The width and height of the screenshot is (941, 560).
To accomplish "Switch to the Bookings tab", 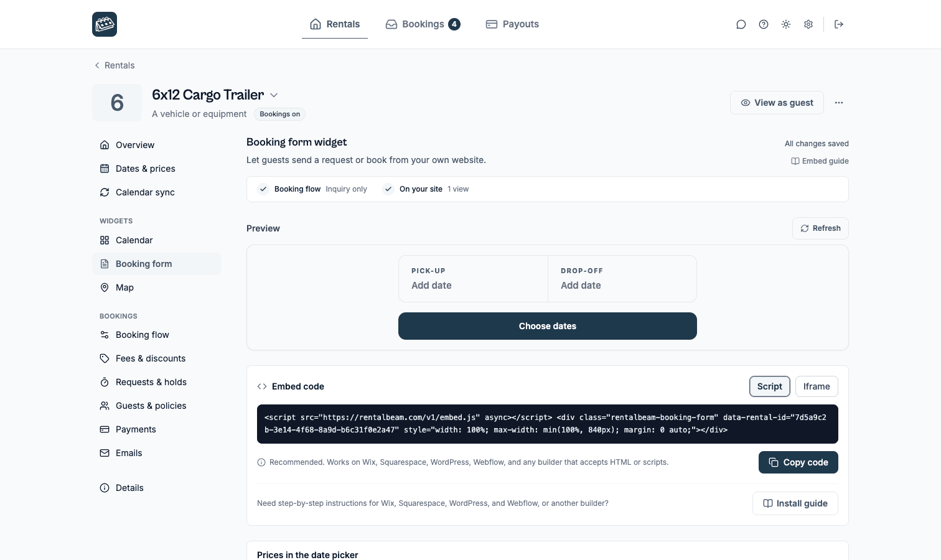I will (423, 24).
